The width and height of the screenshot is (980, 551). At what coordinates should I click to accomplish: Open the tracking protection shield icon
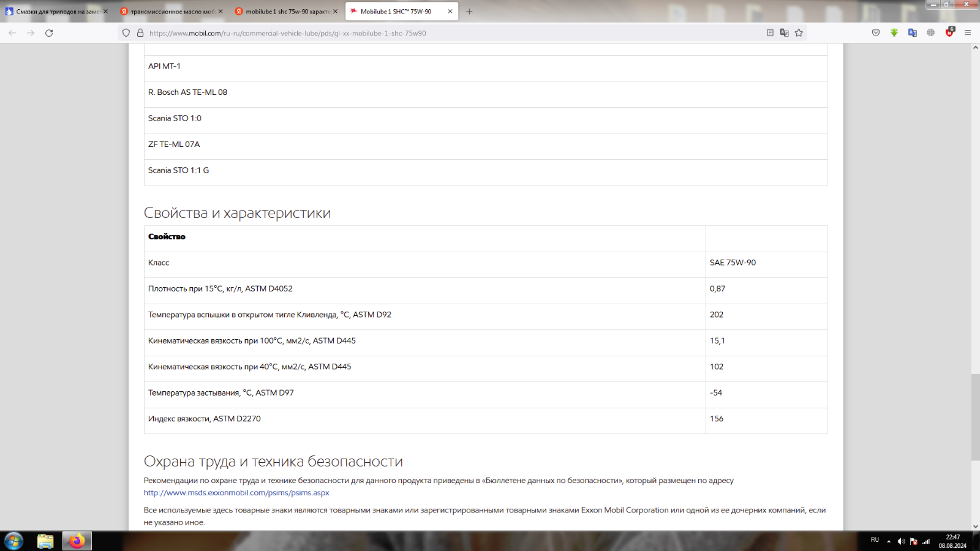point(126,33)
